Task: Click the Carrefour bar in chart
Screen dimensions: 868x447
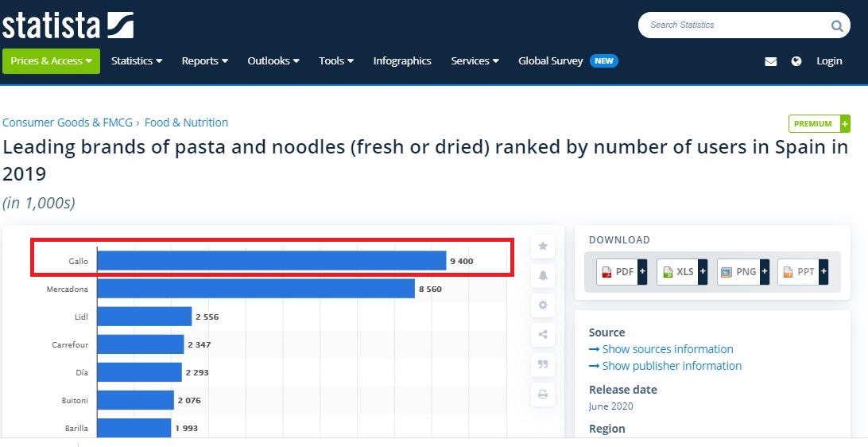Action: point(141,344)
